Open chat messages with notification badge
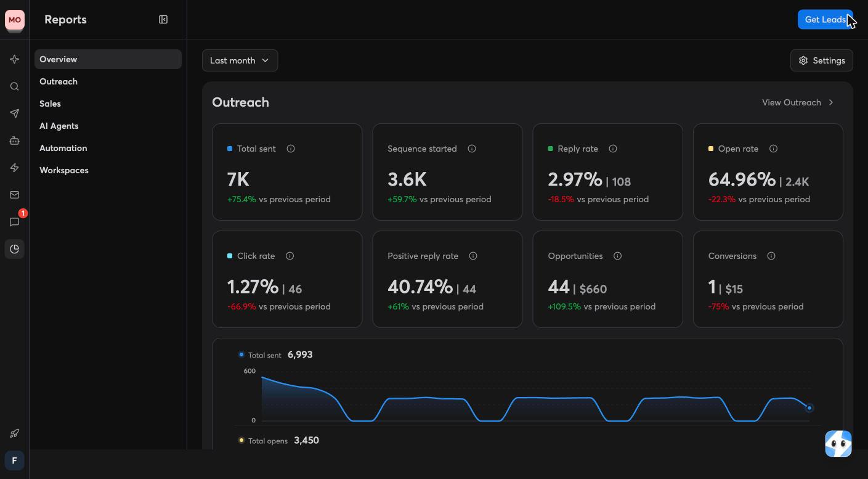 pyautogui.click(x=14, y=222)
